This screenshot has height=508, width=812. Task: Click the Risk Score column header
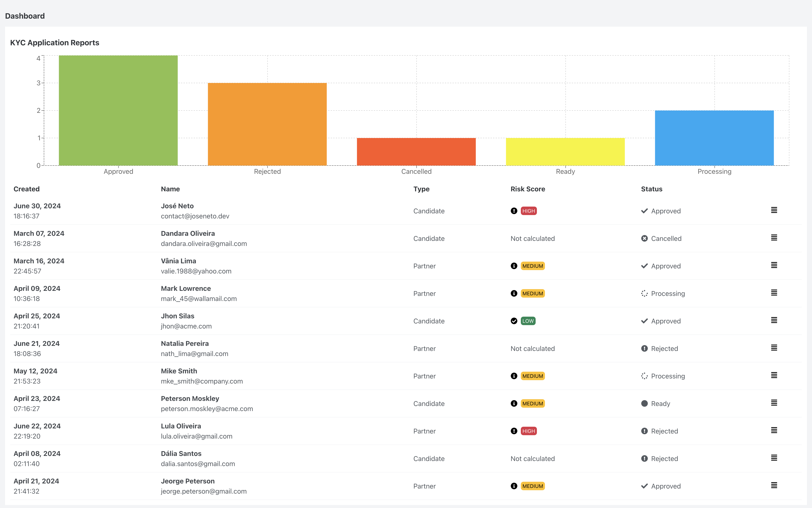pyautogui.click(x=528, y=189)
